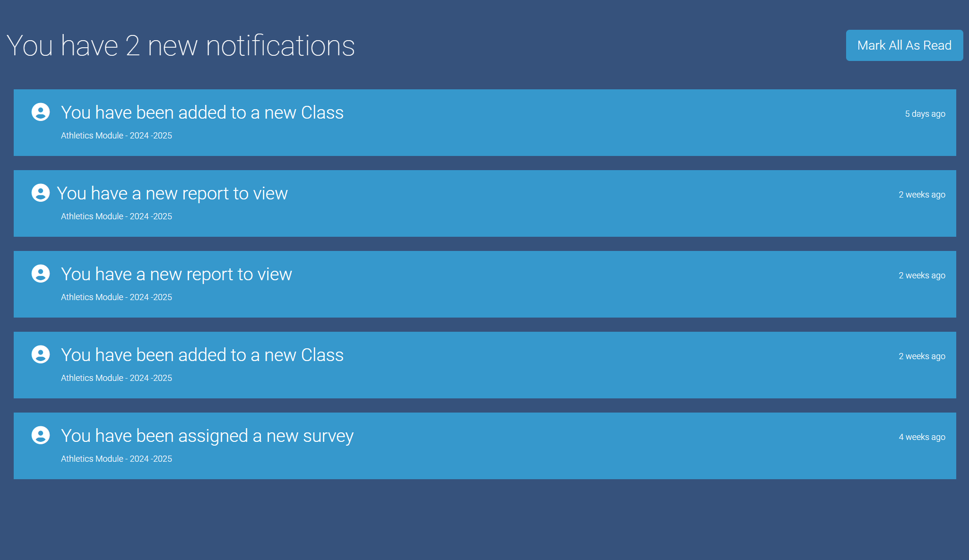Click the avatar icon on the survey notification

pos(41,435)
